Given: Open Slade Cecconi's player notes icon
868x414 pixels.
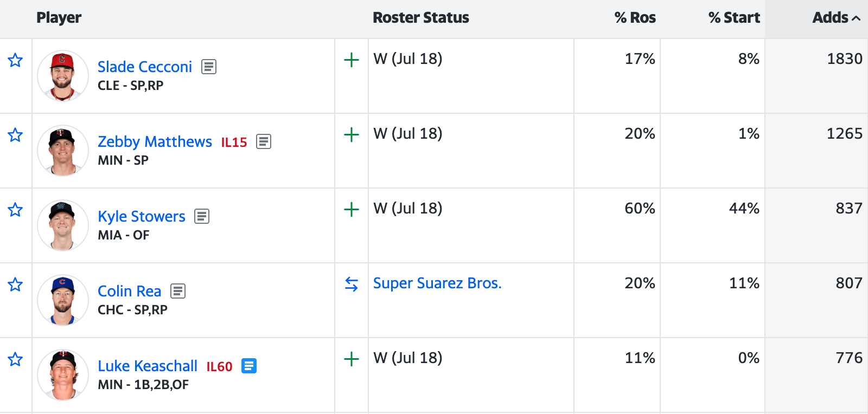Looking at the screenshot, I should [209, 67].
